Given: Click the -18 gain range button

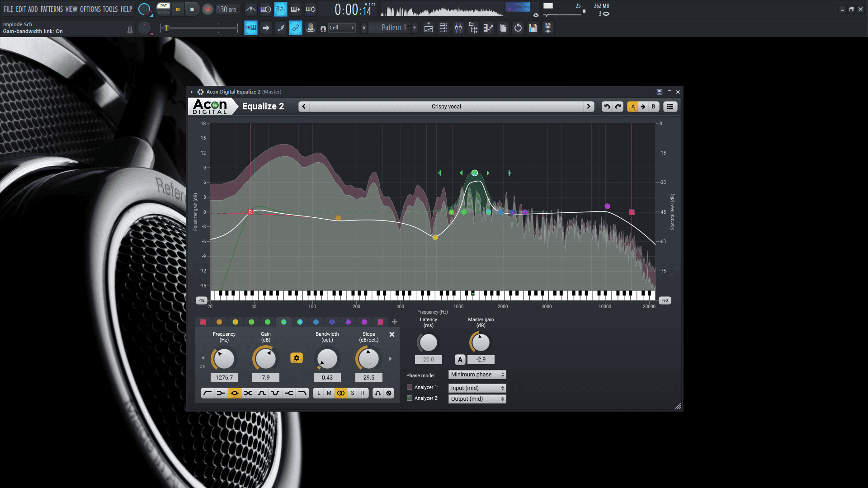Looking at the screenshot, I should pos(202,300).
